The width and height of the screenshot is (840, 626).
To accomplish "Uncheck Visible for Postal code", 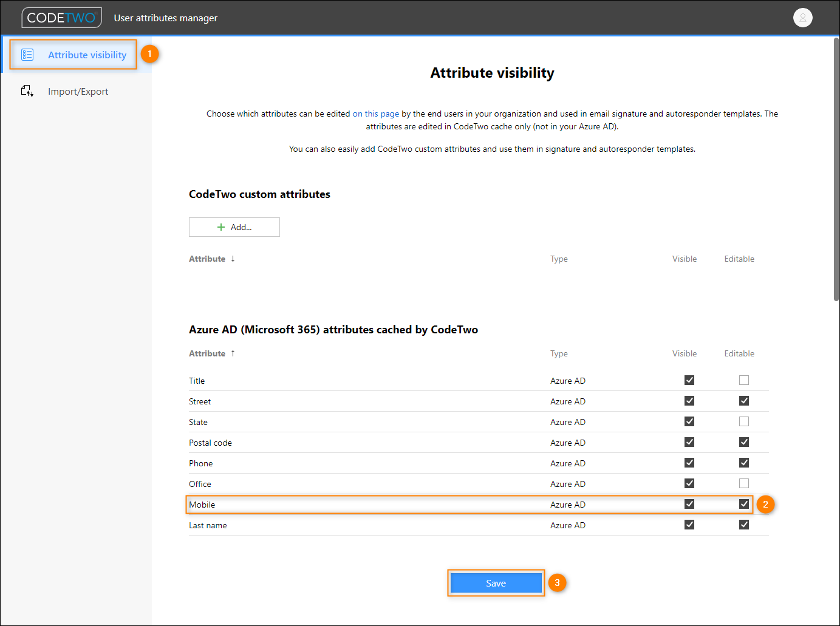I will click(689, 442).
